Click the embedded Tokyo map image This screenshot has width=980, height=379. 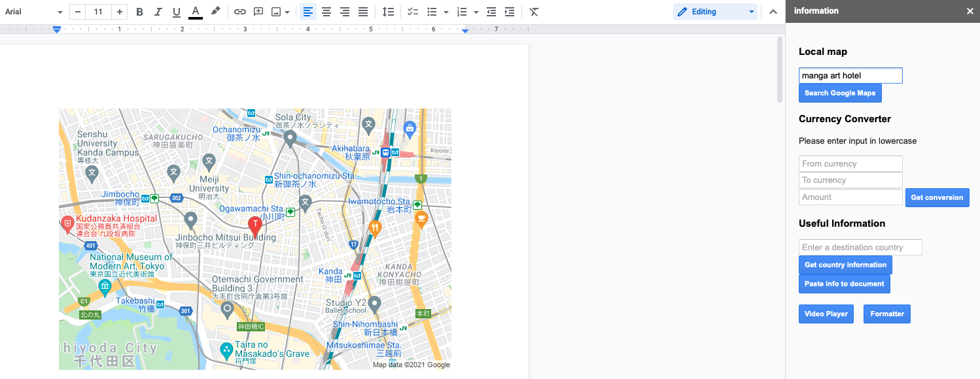click(255, 239)
